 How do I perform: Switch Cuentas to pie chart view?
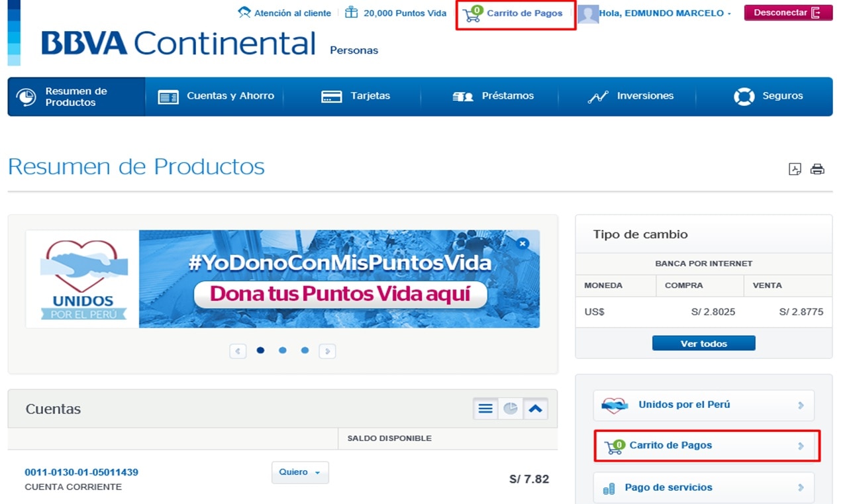(510, 409)
